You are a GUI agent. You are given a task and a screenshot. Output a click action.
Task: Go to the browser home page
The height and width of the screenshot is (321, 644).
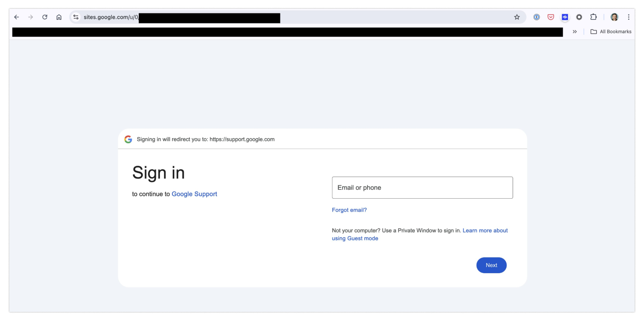click(59, 17)
